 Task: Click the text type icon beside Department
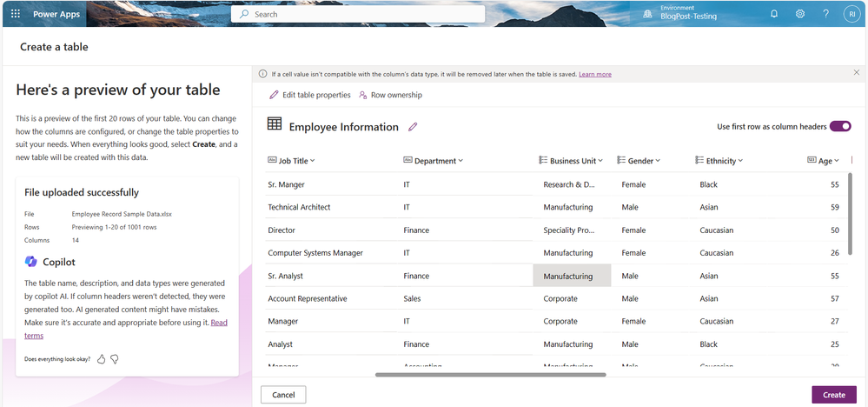click(x=407, y=160)
